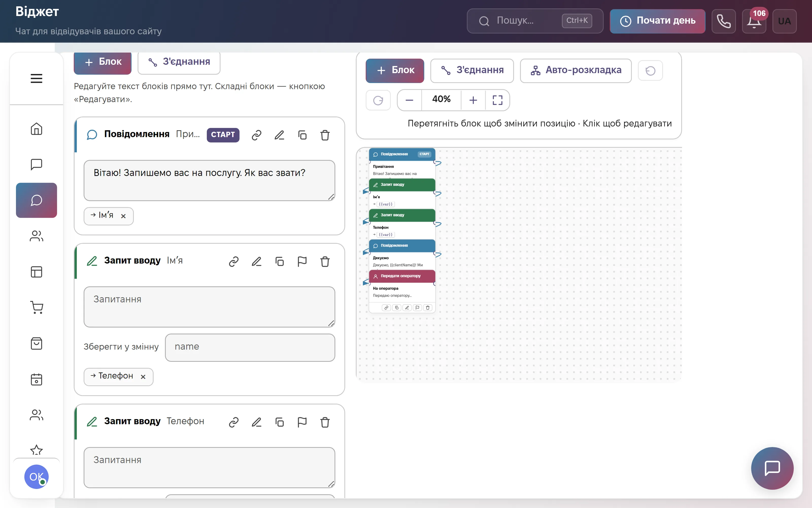Screen dimensions: 812x508
Task: Open the OK user avatar
Action: tap(36, 477)
